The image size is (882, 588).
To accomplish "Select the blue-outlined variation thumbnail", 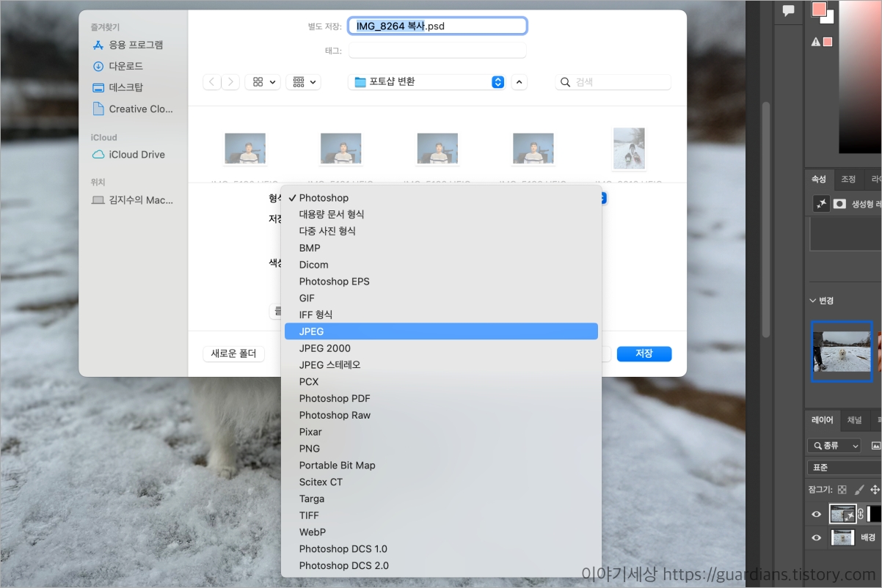I will [x=842, y=351].
